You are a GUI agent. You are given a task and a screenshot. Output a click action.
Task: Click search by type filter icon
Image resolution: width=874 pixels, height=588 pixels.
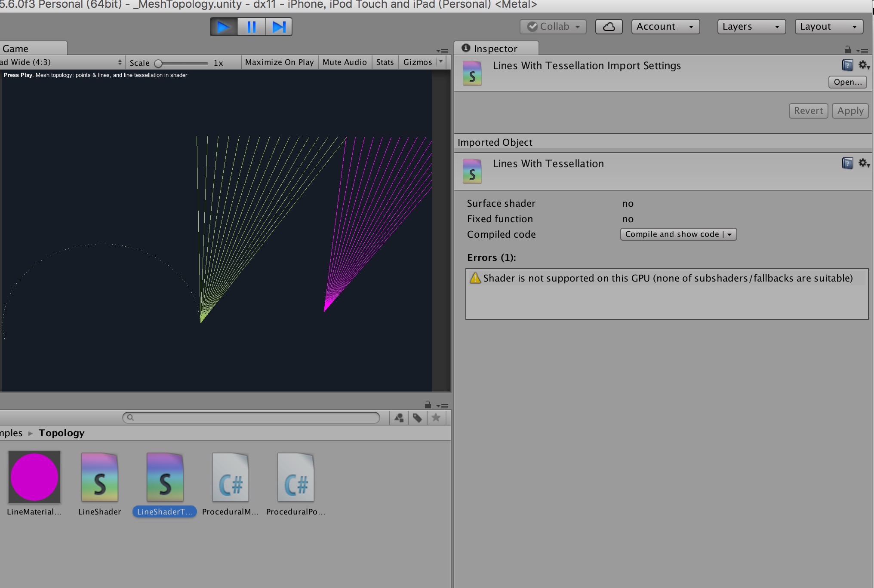pyautogui.click(x=399, y=417)
